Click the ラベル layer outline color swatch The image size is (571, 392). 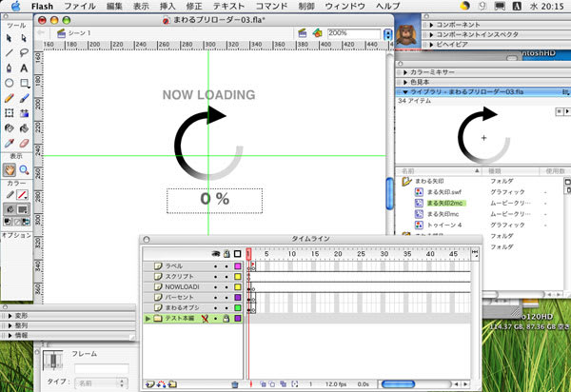237,266
